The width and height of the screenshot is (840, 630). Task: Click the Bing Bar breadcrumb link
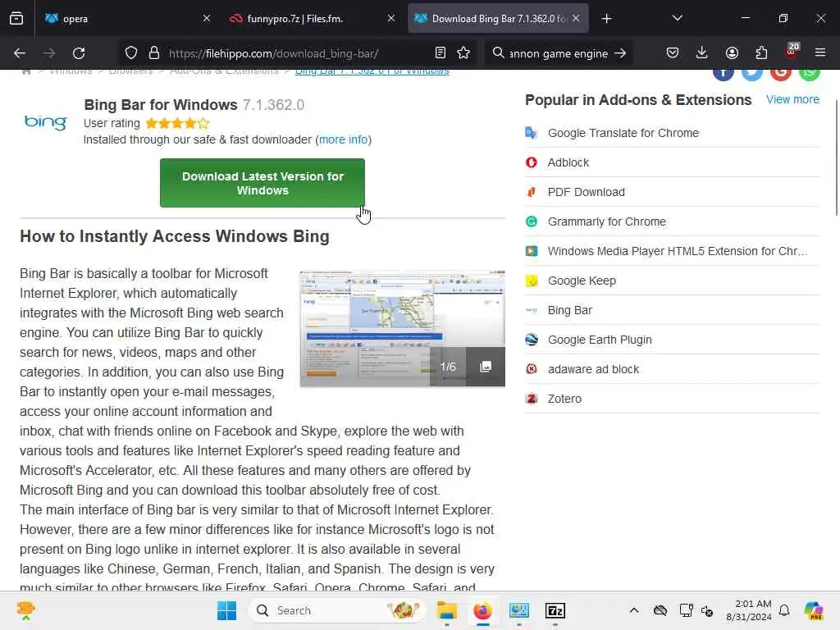pyautogui.click(x=372, y=72)
